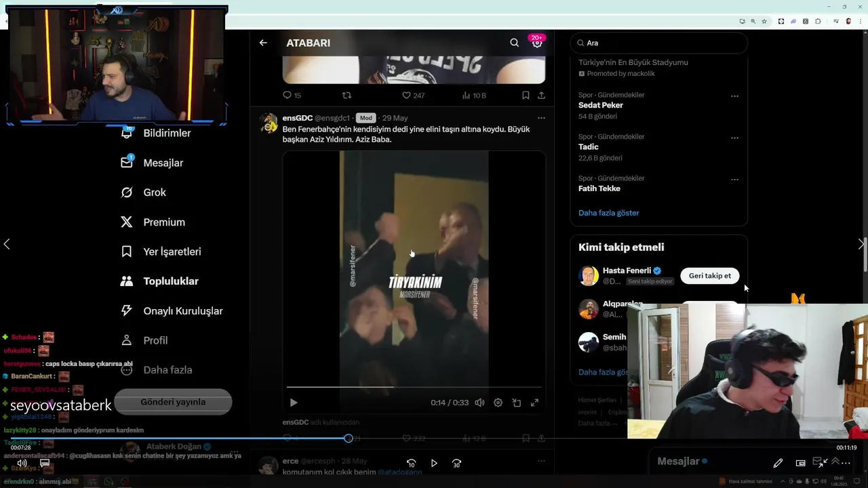Go back with the ATABARI header arrow
The width and height of the screenshot is (868, 488).
263,43
